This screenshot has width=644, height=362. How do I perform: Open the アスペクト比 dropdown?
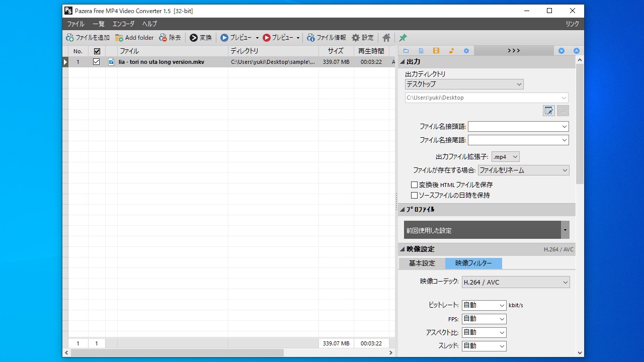pyautogui.click(x=484, y=332)
